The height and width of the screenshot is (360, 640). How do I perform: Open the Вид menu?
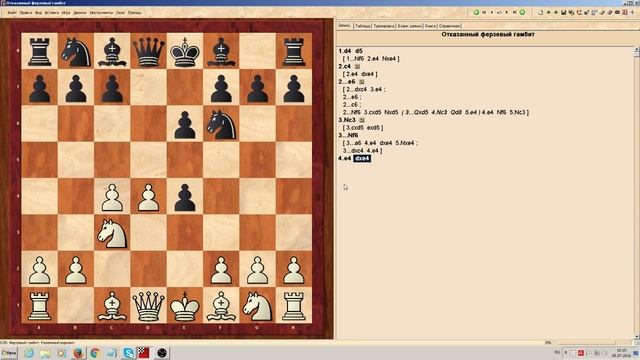pos(38,13)
